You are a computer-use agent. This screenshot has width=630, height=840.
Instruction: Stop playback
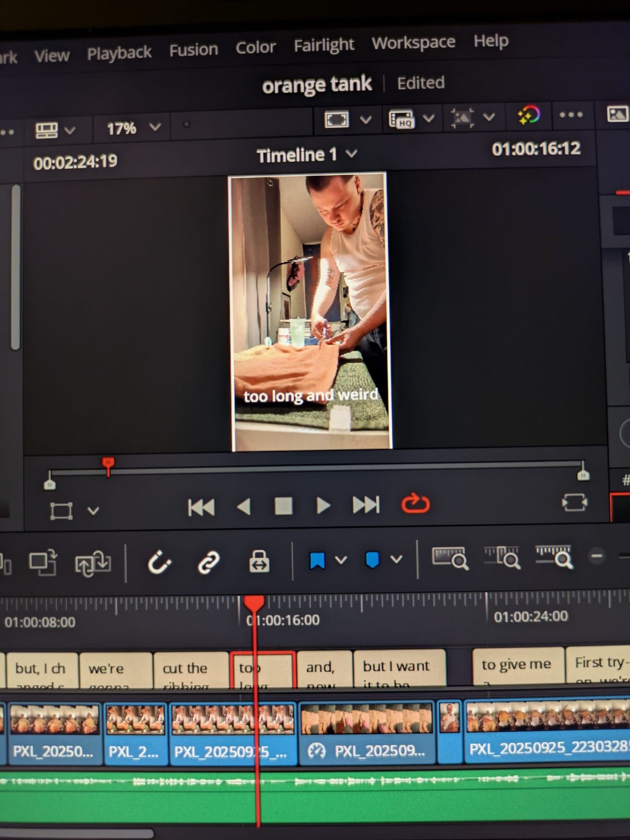click(283, 506)
